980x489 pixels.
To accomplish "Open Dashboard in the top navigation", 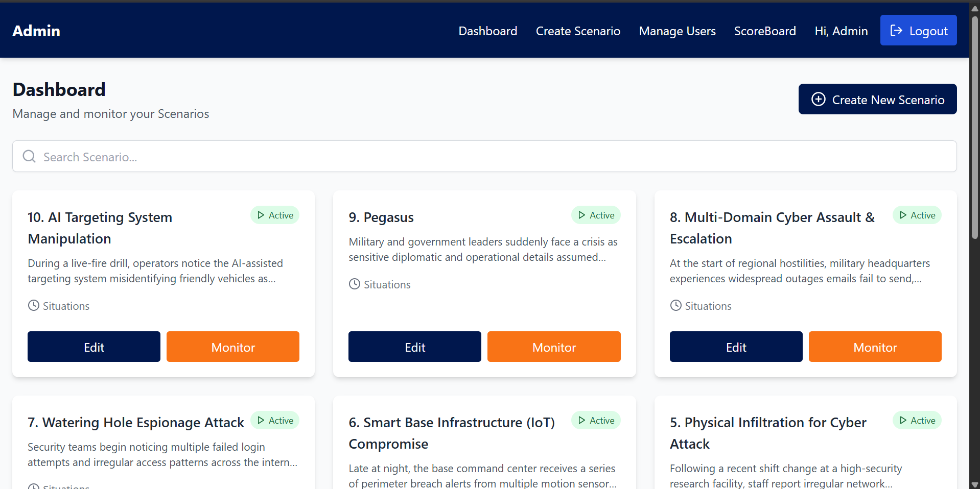I will point(488,31).
